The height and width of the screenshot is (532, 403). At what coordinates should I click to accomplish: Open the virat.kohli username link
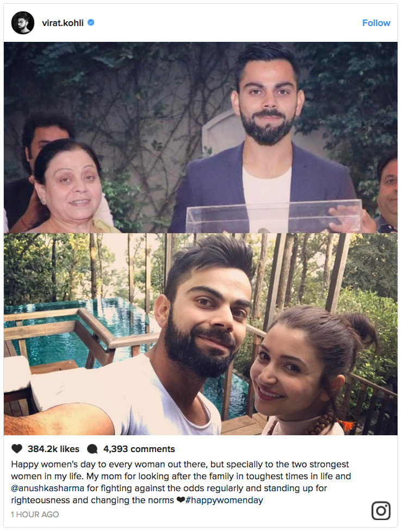click(x=63, y=23)
